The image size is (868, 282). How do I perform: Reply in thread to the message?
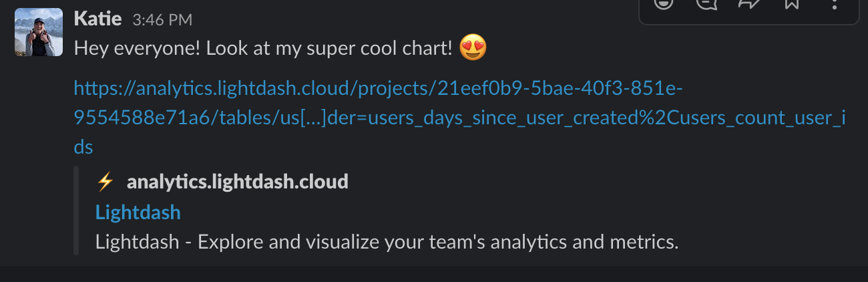(706, 4)
